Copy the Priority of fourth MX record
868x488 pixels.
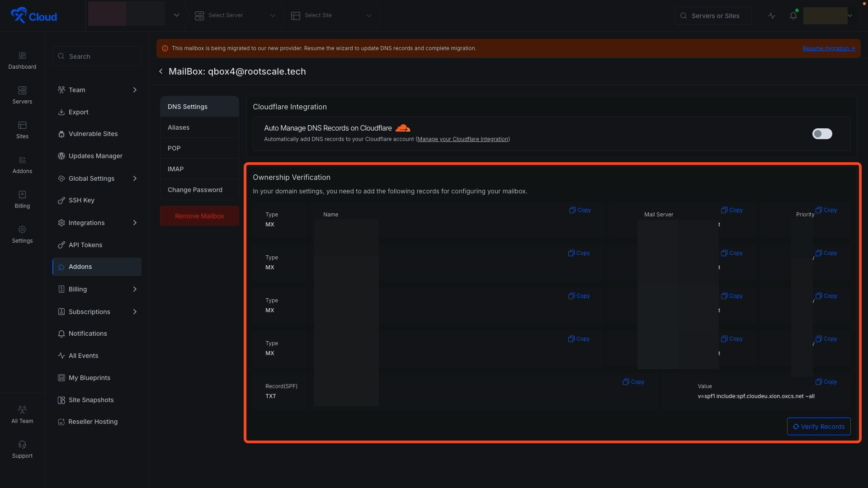click(x=826, y=339)
